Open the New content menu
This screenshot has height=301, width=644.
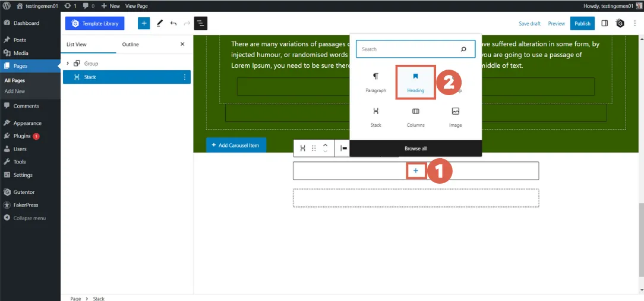pyautogui.click(x=111, y=6)
